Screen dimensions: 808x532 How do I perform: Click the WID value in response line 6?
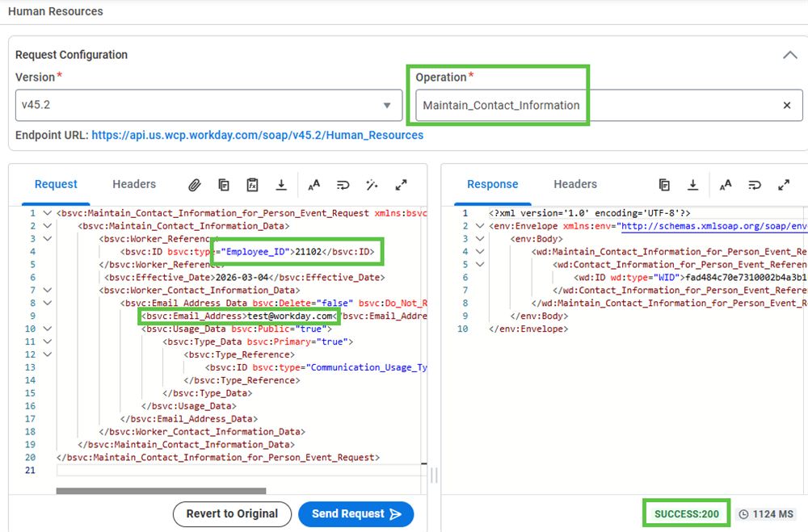746,278
